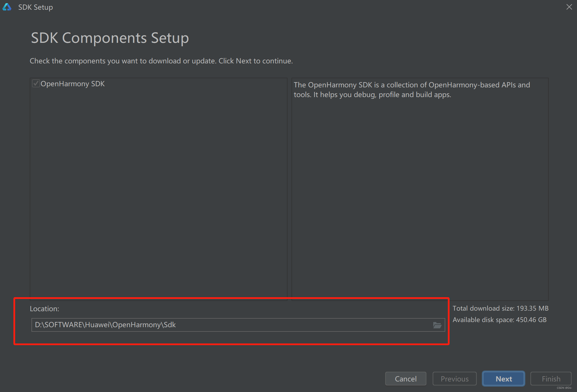
Task: Check the OpenHarmony SDK component selection
Action: coord(36,84)
